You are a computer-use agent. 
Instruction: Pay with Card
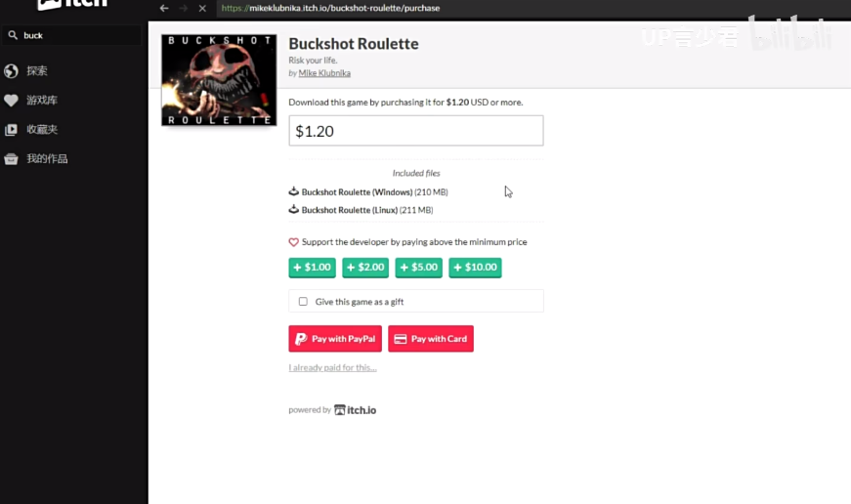(x=430, y=339)
